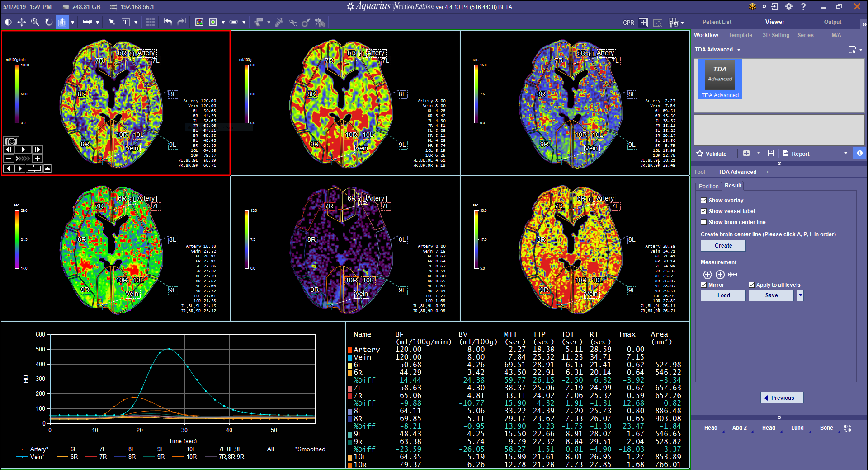Open the grid layout icon

click(150, 22)
